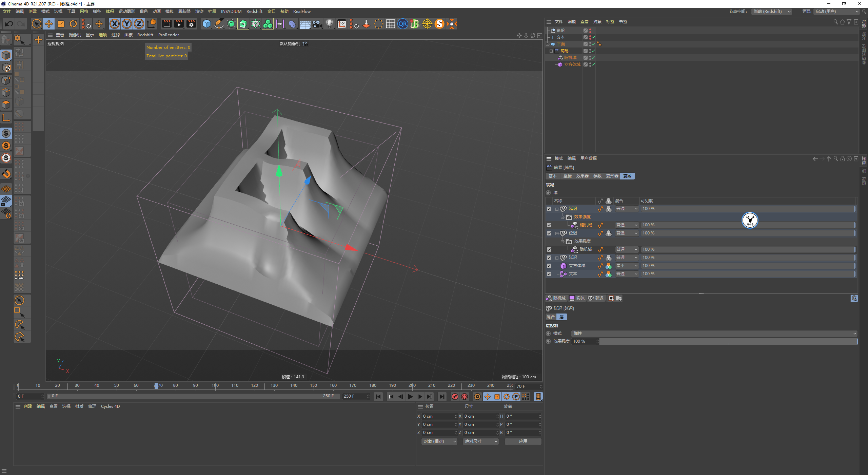868x475 pixels.
Task: Click the Light object icon
Action: [329, 24]
